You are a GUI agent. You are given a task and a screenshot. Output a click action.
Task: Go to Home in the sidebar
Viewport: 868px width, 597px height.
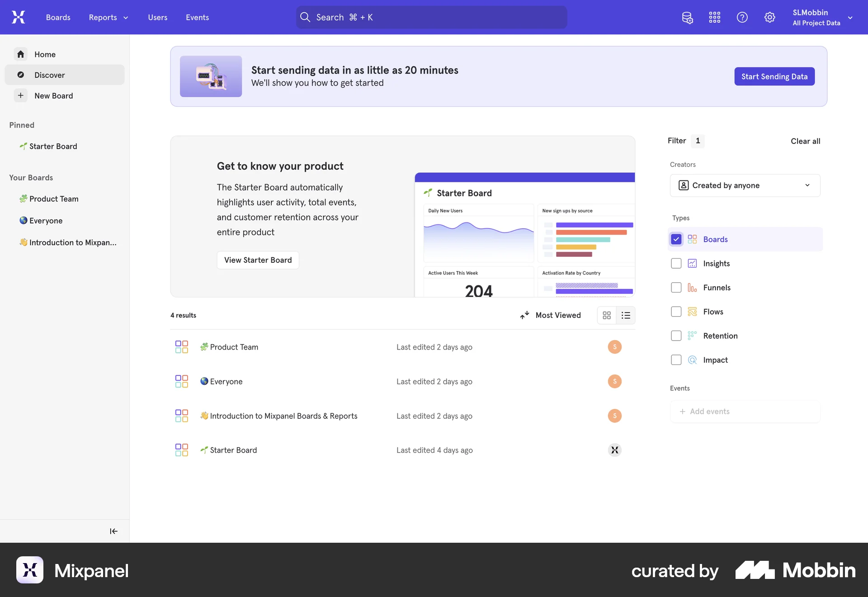point(65,54)
